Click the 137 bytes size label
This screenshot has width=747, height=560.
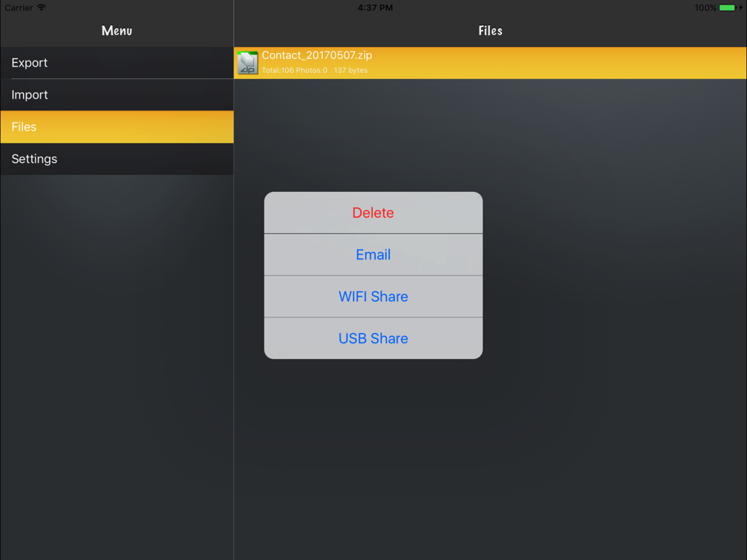pyautogui.click(x=350, y=70)
